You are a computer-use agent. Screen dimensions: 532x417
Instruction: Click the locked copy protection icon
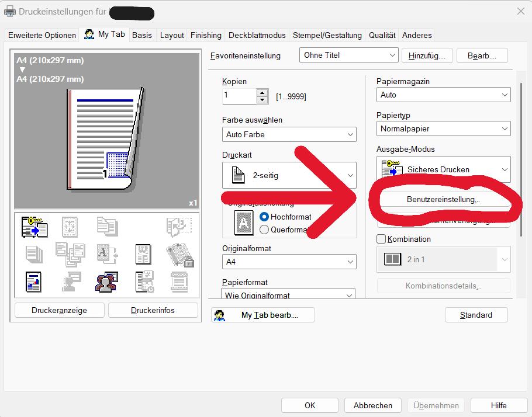(x=179, y=254)
